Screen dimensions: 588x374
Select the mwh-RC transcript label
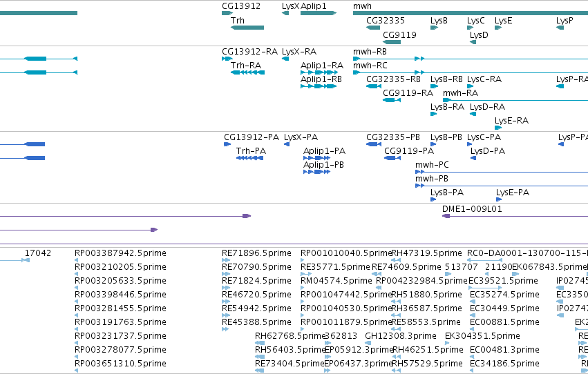(x=370, y=66)
